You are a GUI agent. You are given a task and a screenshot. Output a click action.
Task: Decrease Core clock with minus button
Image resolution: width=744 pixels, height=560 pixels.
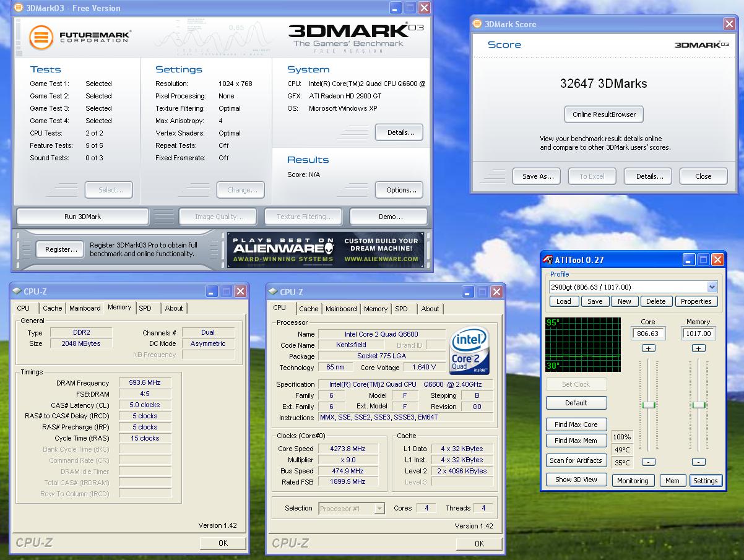[648, 462]
